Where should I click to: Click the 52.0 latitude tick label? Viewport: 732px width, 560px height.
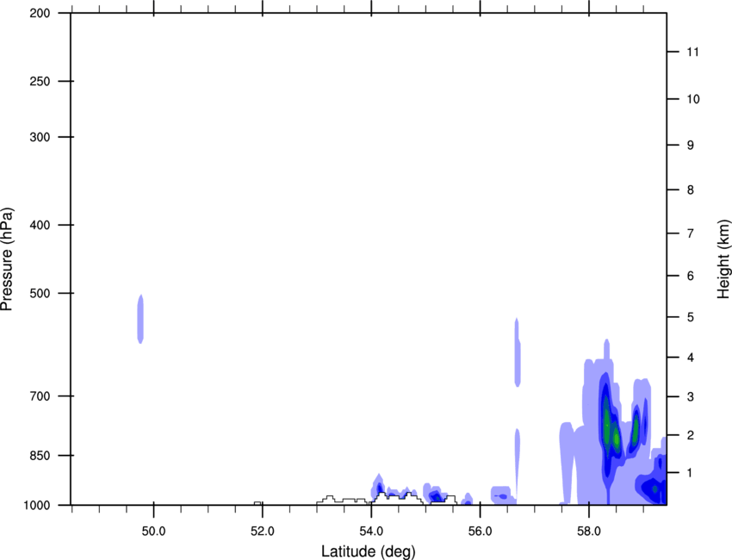(263, 531)
